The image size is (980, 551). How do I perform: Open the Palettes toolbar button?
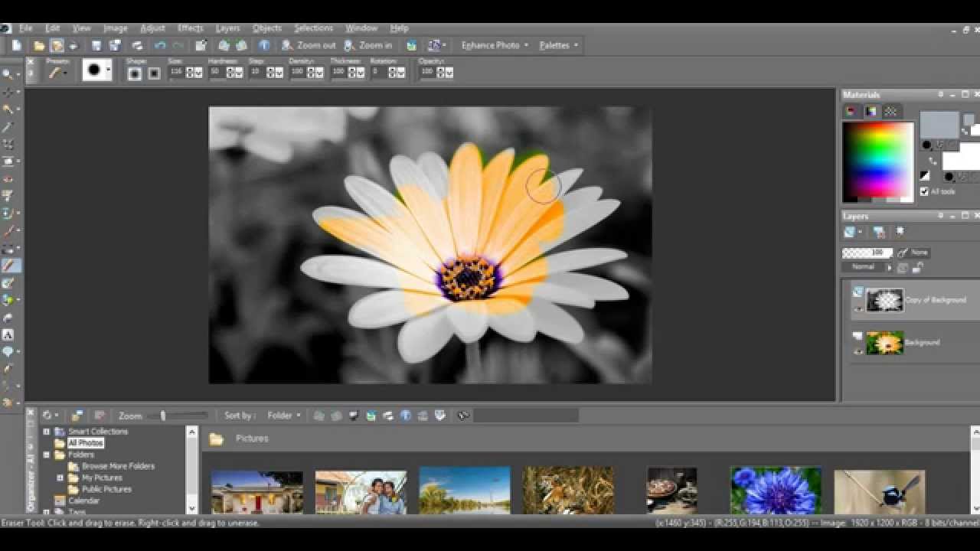pyautogui.click(x=558, y=45)
